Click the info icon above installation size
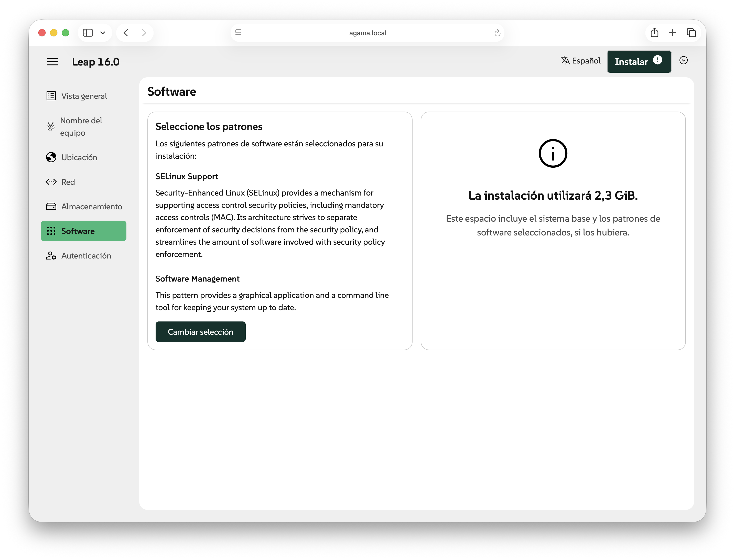Viewport: 735px width, 560px height. (x=553, y=153)
